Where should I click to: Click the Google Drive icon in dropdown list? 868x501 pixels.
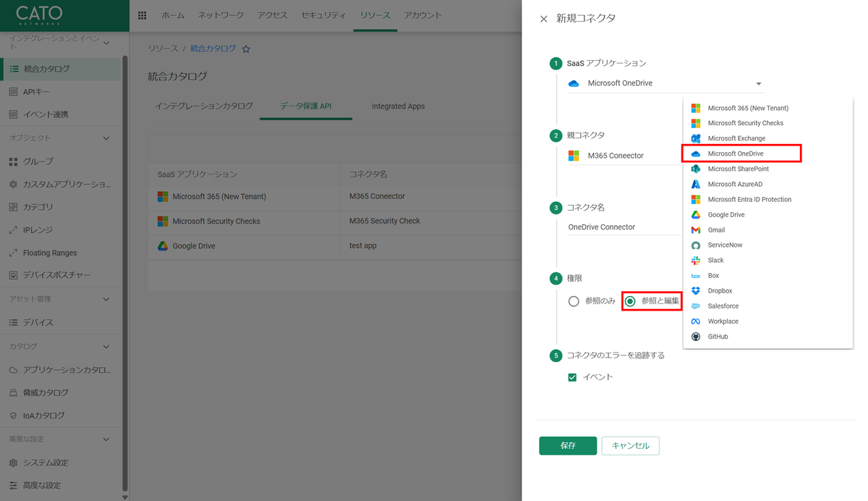(x=696, y=214)
